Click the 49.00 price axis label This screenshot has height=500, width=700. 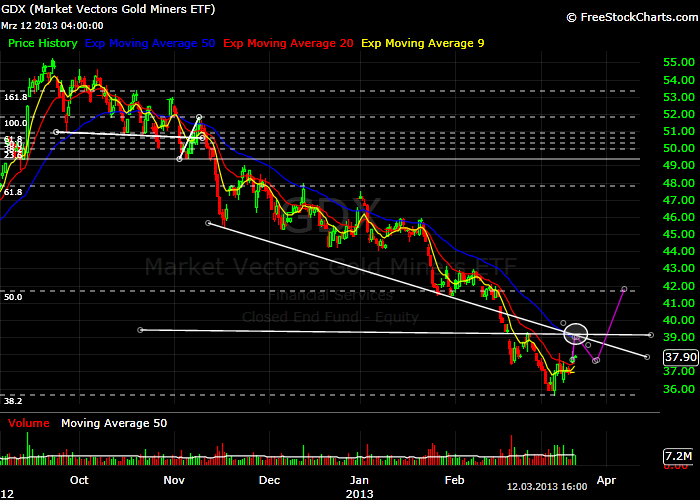pos(679,166)
